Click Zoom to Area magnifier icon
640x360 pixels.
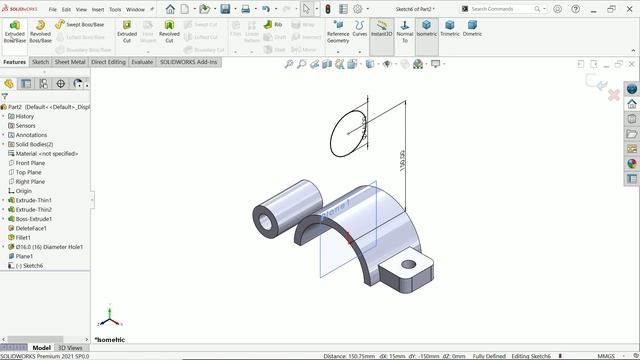(x=302, y=64)
